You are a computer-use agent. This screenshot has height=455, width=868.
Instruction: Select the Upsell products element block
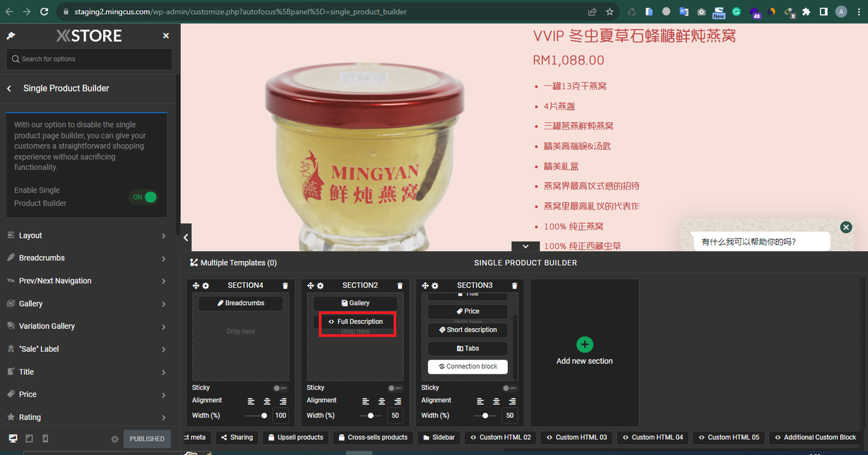[296, 437]
